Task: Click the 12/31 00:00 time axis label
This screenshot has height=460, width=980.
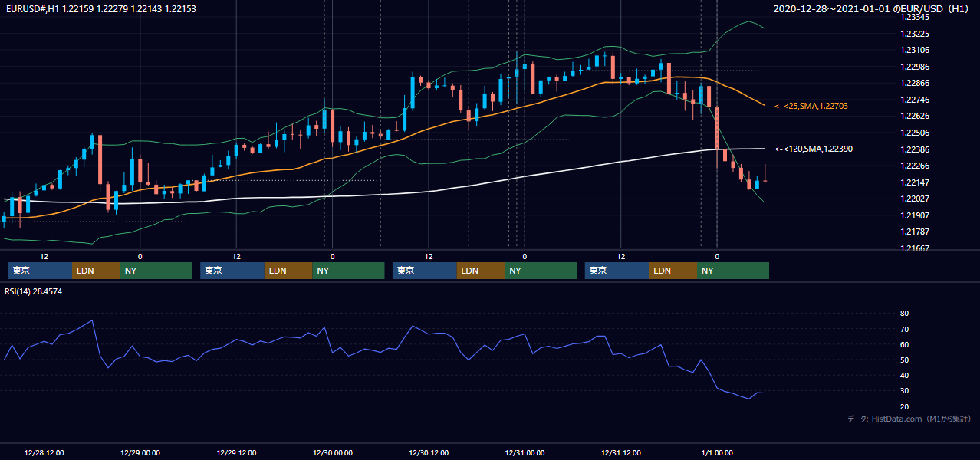Action: (x=525, y=452)
